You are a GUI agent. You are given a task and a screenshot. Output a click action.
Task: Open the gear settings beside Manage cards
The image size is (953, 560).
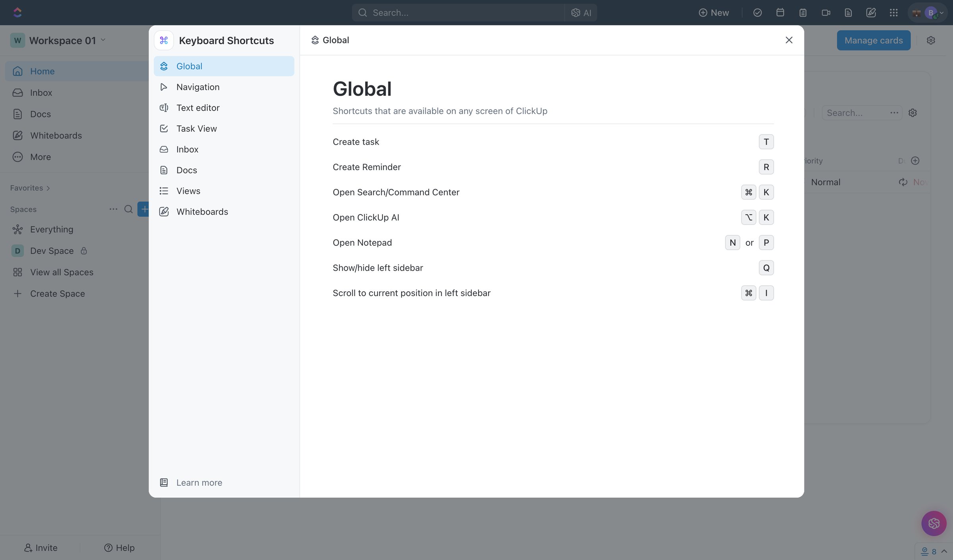coord(931,40)
